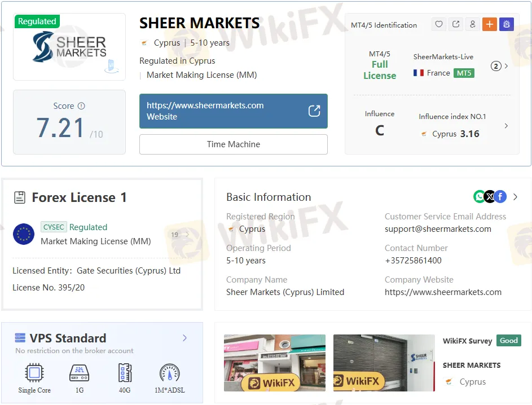The height and width of the screenshot is (405, 532).
Task: Expand the Influence index chevron
Action: [506, 126]
